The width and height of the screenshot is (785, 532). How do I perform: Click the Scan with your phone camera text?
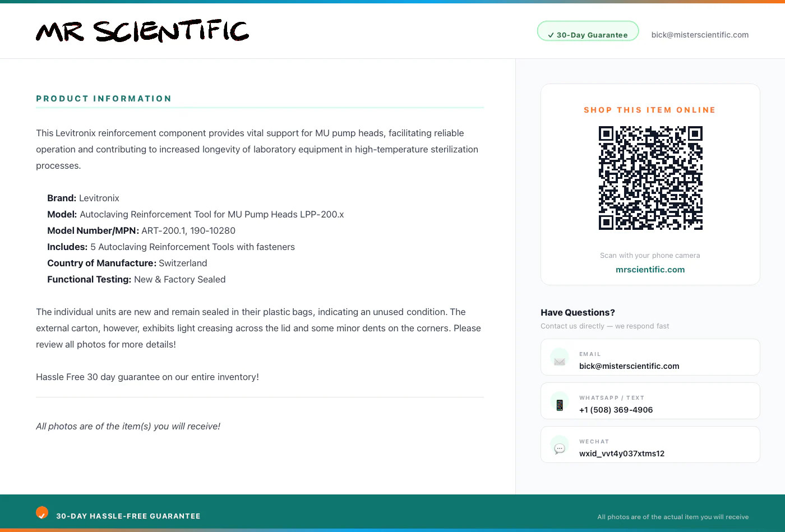point(650,256)
